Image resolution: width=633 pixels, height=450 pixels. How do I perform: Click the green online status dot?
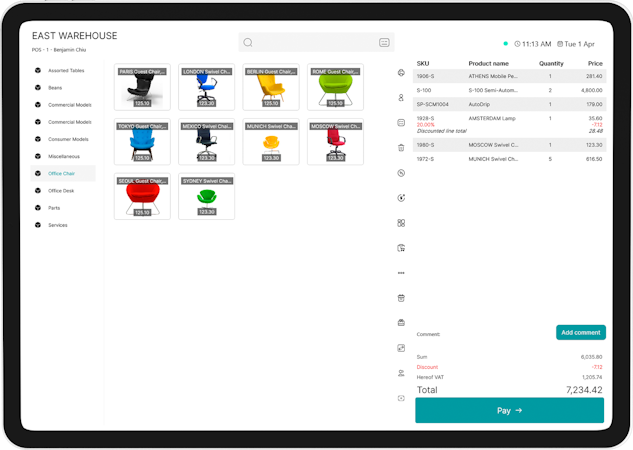(505, 44)
